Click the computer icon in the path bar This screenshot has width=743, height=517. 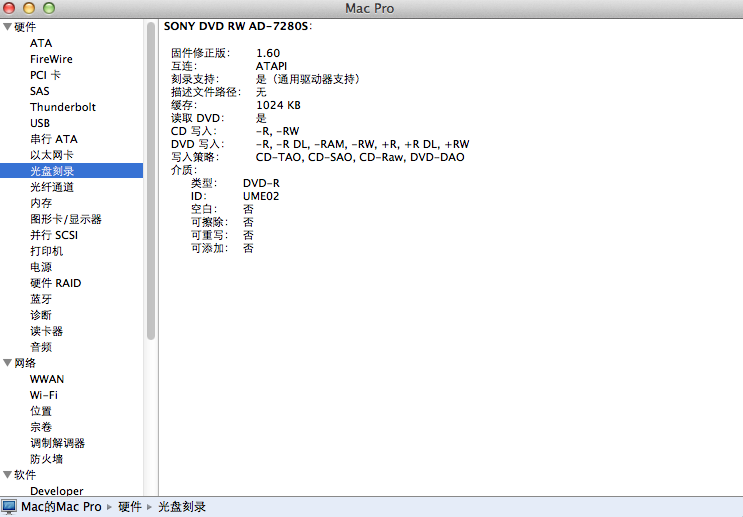tap(9, 507)
